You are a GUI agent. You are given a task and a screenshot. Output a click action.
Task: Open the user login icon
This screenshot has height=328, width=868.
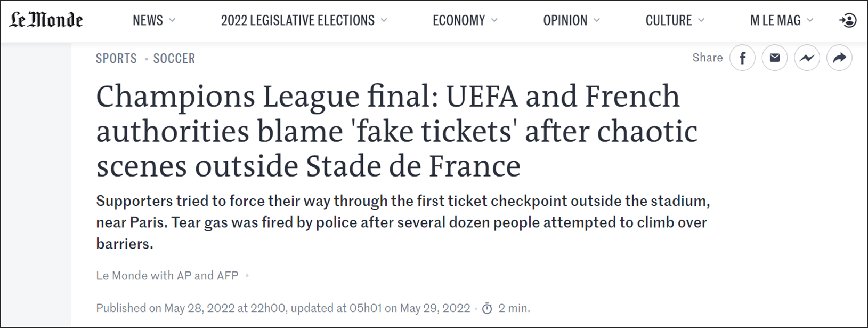pyautogui.click(x=848, y=21)
